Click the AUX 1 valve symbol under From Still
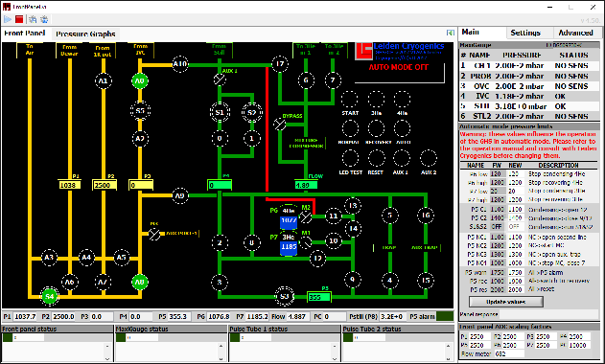The width and height of the screenshot is (605, 364). (220, 80)
